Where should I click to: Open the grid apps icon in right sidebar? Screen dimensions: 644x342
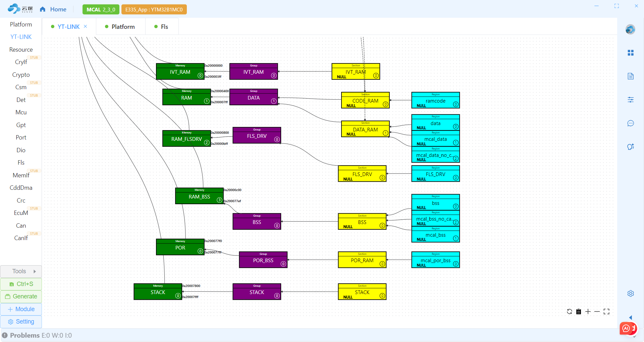tap(631, 53)
